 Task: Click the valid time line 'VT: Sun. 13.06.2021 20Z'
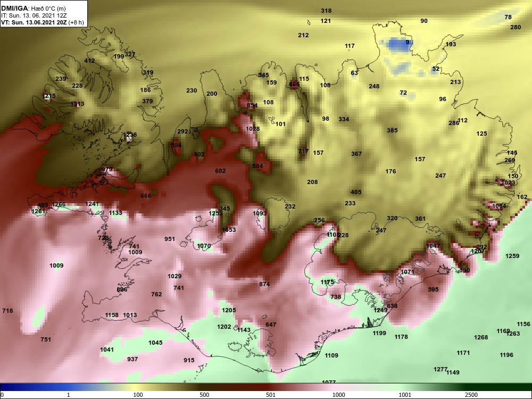(x=34, y=23)
